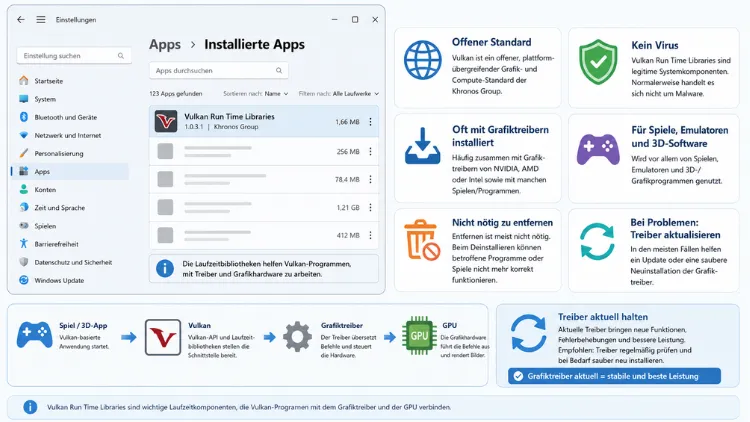This screenshot has height=422, width=750.
Task: Close the Einstellungen window
Action: pyautogui.click(x=375, y=20)
